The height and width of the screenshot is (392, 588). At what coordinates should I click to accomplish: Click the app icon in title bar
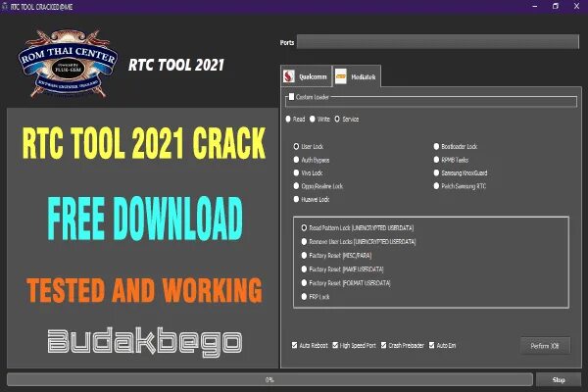point(5,7)
